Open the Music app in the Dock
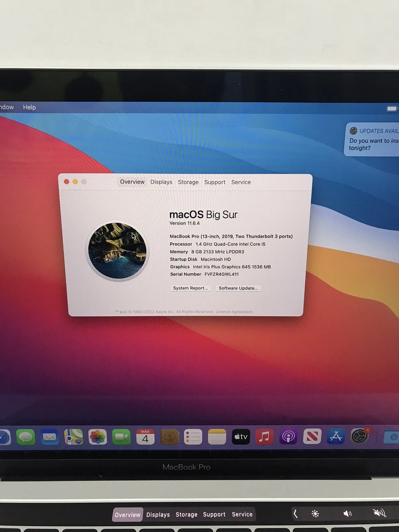399x532 pixels. [x=265, y=437]
